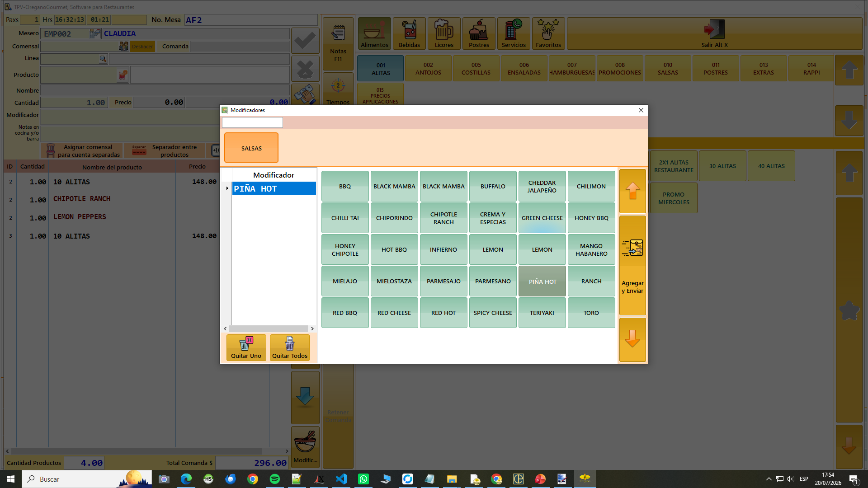Select the BUFFALO sauce modifier
Viewport: 868px width, 488px height.
[493, 186]
